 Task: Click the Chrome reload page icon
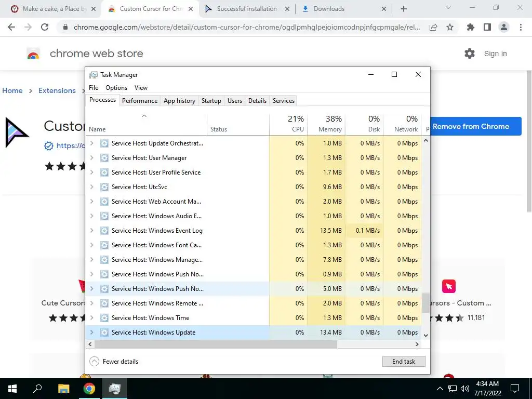click(x=45, y=27)
